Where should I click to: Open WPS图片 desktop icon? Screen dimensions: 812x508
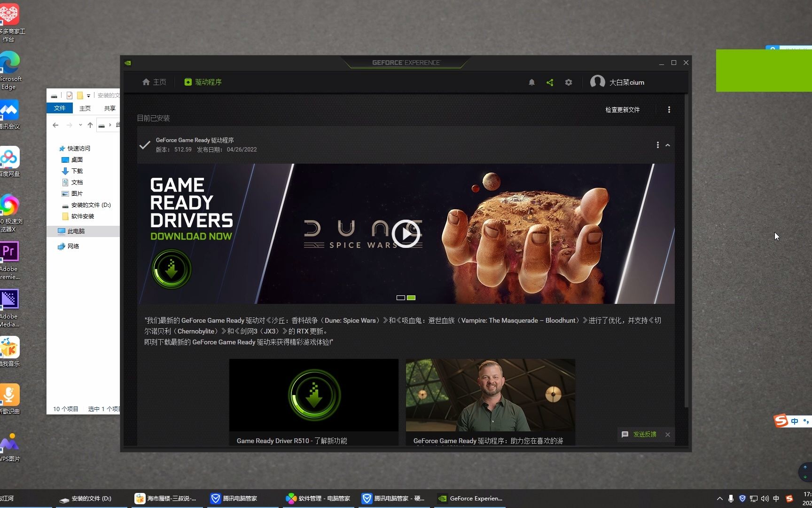[x=10, y=447]
